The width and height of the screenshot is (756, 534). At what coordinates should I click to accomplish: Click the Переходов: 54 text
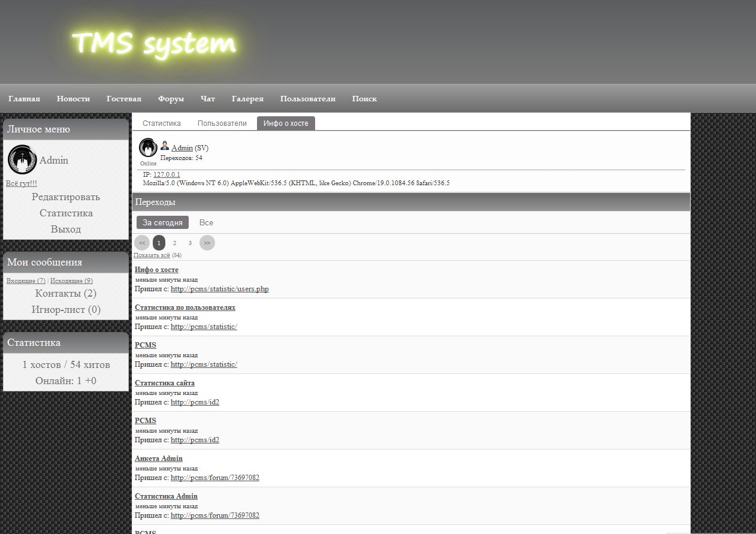[x=182, y=158]
